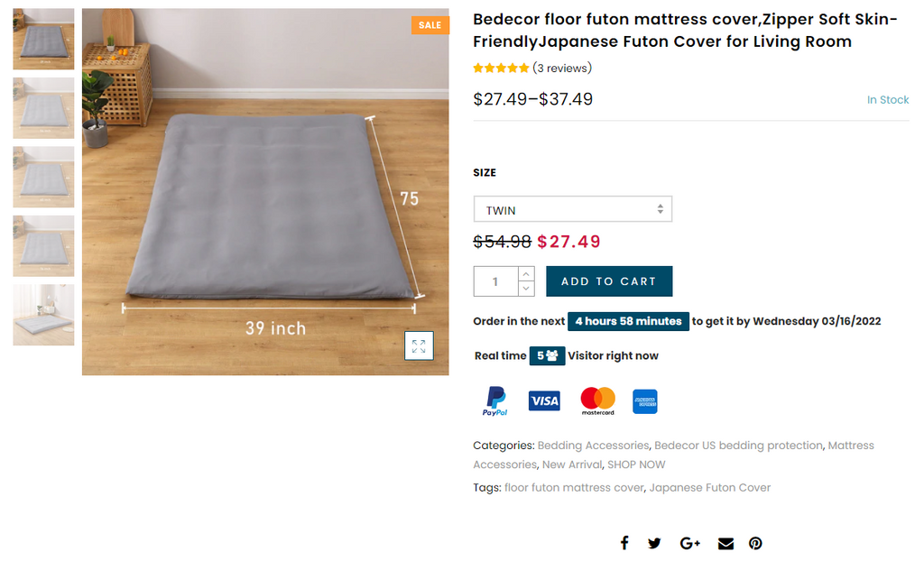Click the PayPal payment icon

495,401
